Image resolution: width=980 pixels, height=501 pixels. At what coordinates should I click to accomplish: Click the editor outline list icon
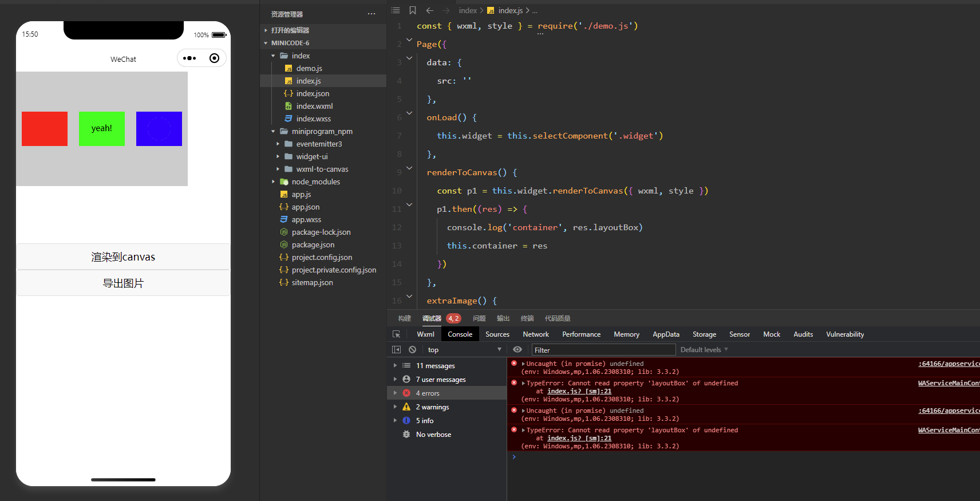[x=396, y=10]
